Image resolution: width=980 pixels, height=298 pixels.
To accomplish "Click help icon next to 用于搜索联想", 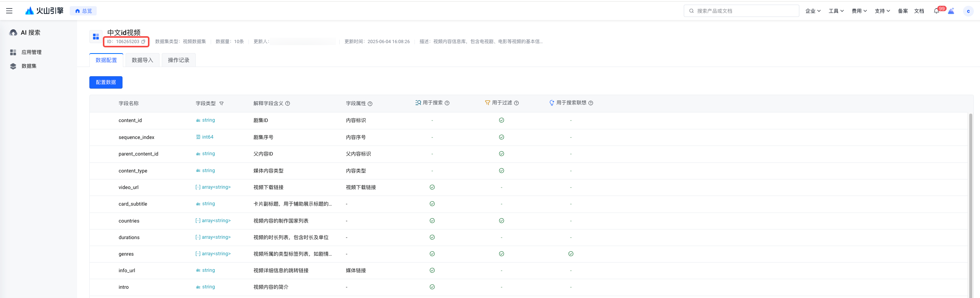I will (591, 103).
